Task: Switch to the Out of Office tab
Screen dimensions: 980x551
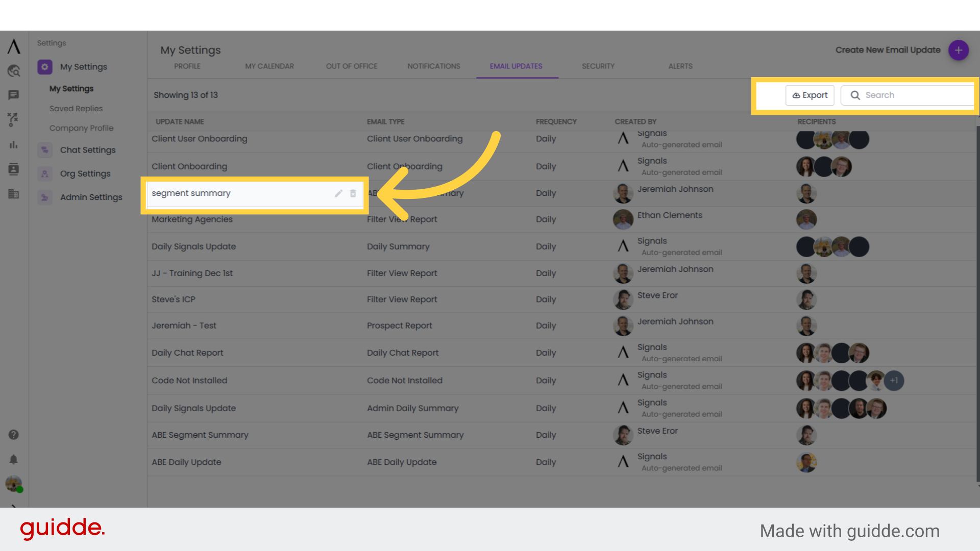Action: point(352,66)
